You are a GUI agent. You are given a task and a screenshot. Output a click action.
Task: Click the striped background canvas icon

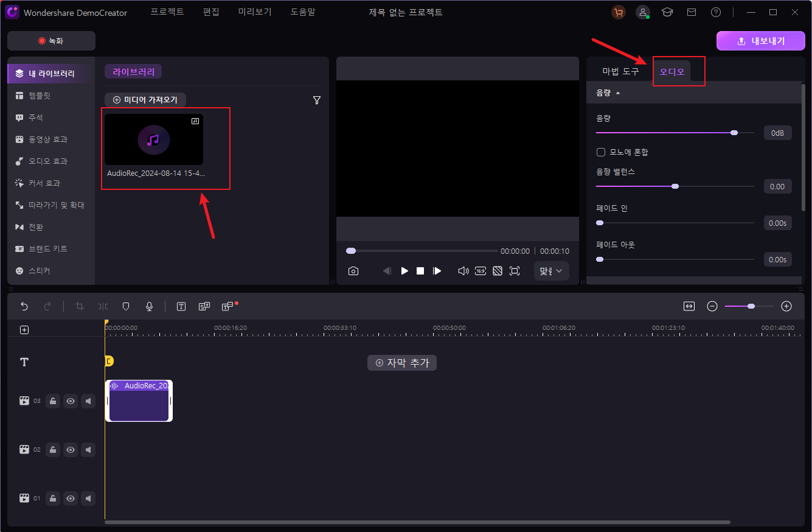tap(498, 271)
